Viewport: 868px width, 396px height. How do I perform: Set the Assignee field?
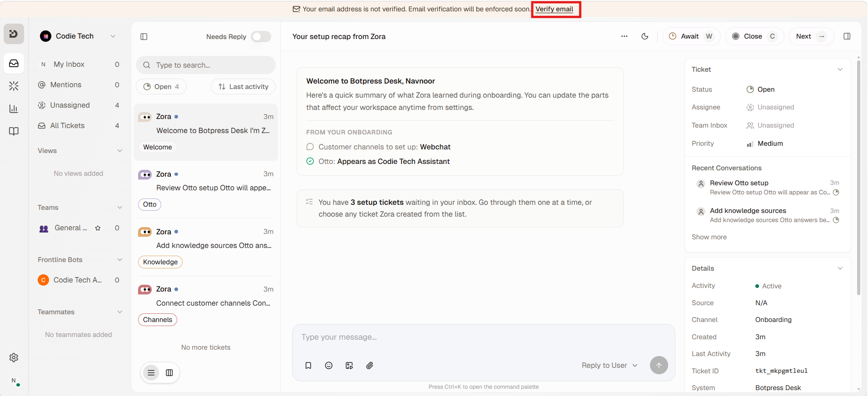(770, 107)
